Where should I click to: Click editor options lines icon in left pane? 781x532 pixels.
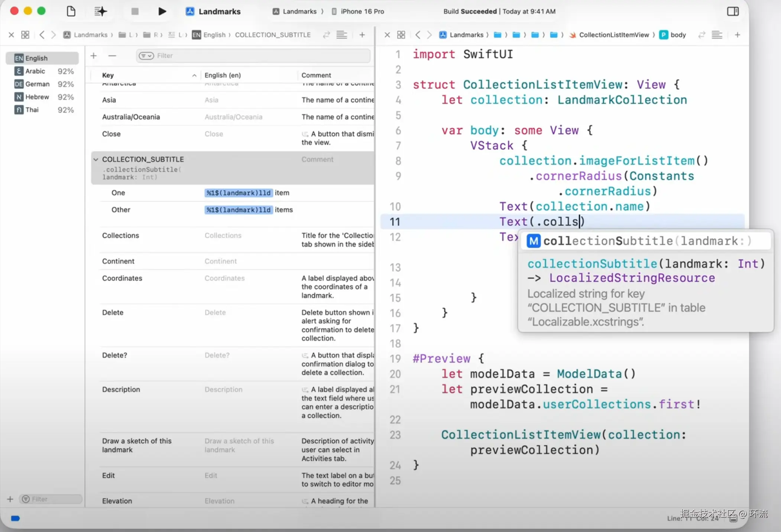pyautogui.click(x=341, y=35)
